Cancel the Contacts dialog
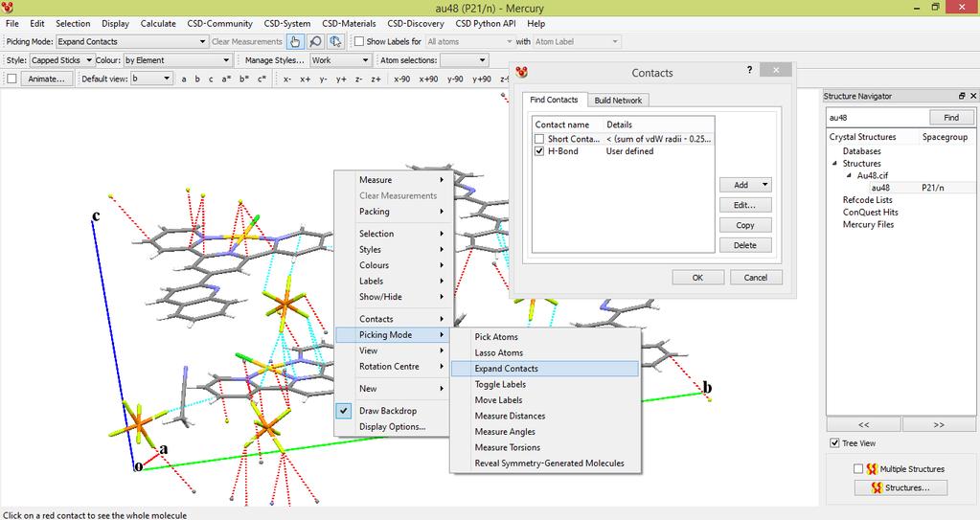980x520 pixels. pyautogui.click(x=756, y=278)
